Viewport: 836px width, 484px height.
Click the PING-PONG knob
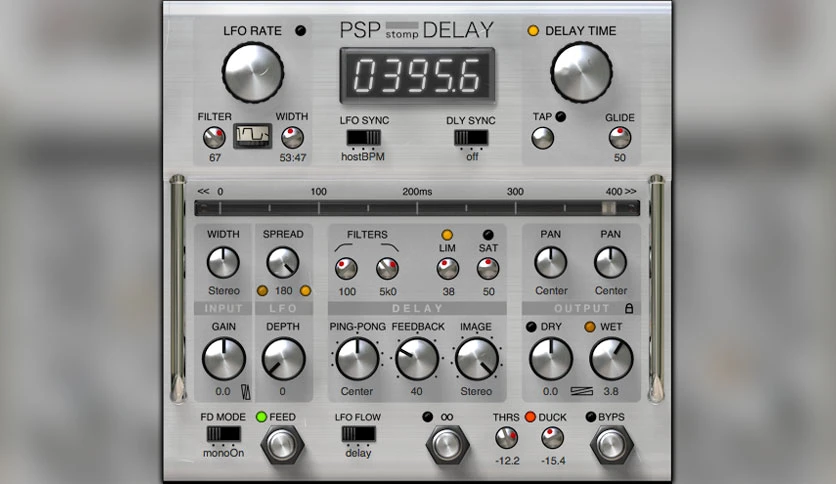[x=357, y=359]
